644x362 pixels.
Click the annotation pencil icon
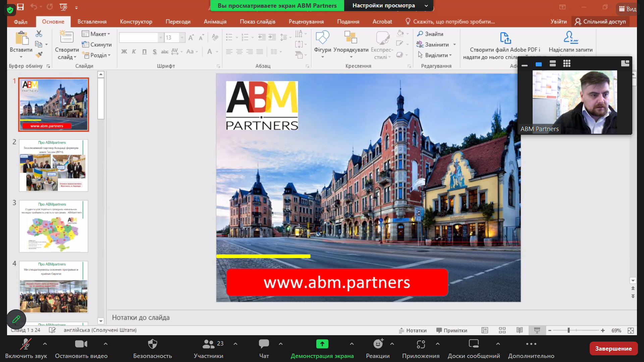pos(16,319)
